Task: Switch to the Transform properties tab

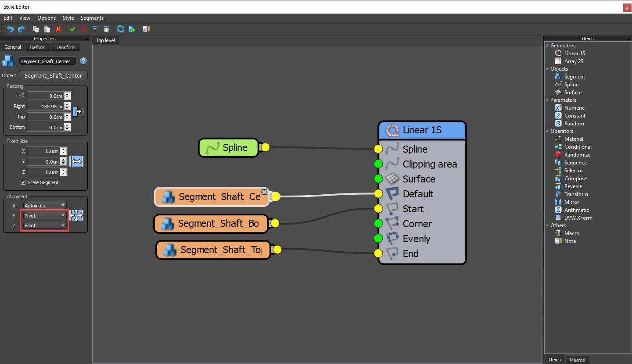Action: [65, 47]
